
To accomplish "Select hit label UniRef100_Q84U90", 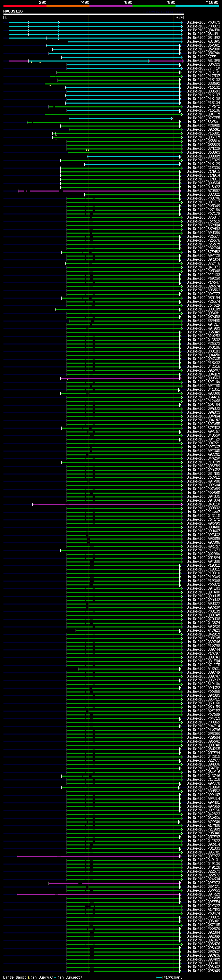I will click(x=203, y=30).
